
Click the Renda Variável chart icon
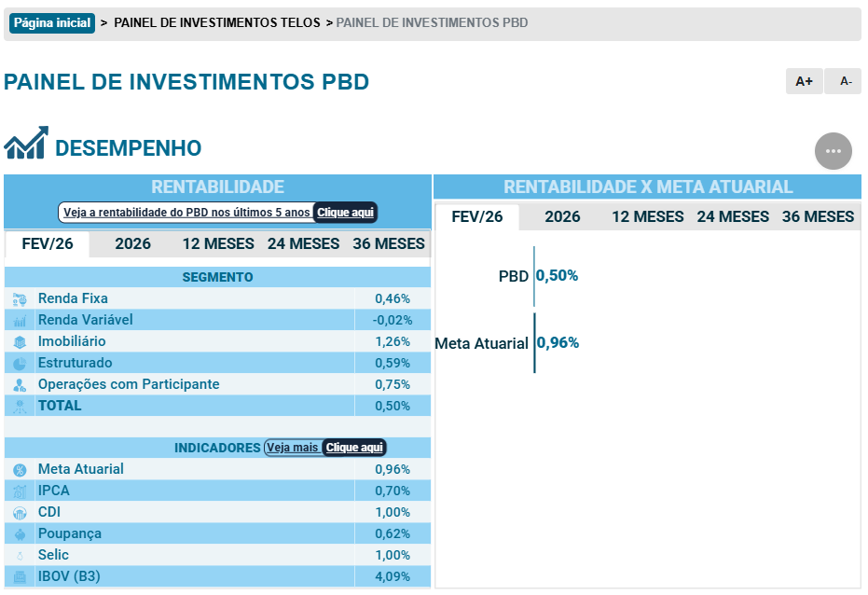(20, 321)
